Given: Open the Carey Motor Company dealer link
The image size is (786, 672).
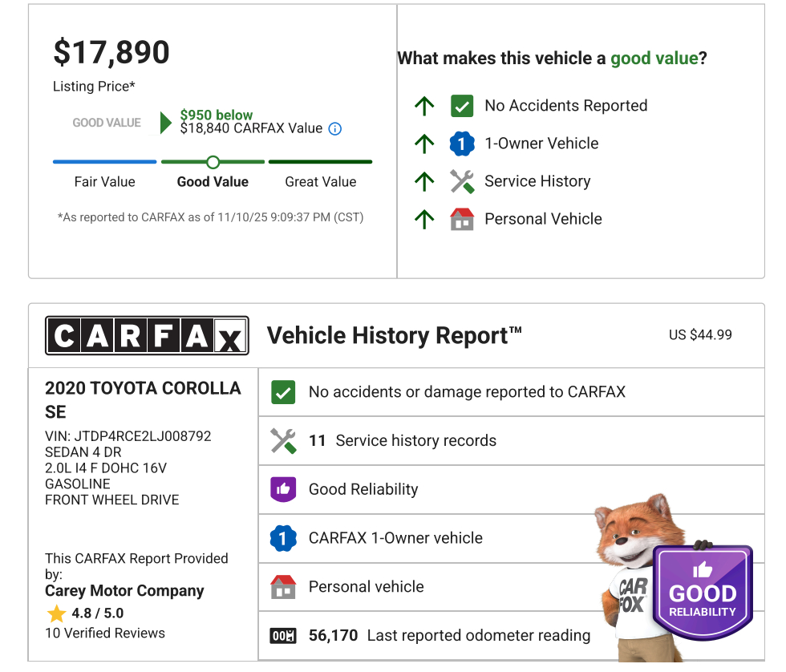Looking at the screenshot, I should (x=124, y=591).
